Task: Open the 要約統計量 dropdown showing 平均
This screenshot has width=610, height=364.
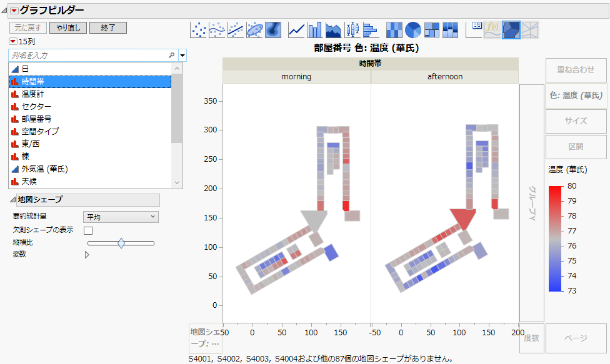Action: [120, 217]
